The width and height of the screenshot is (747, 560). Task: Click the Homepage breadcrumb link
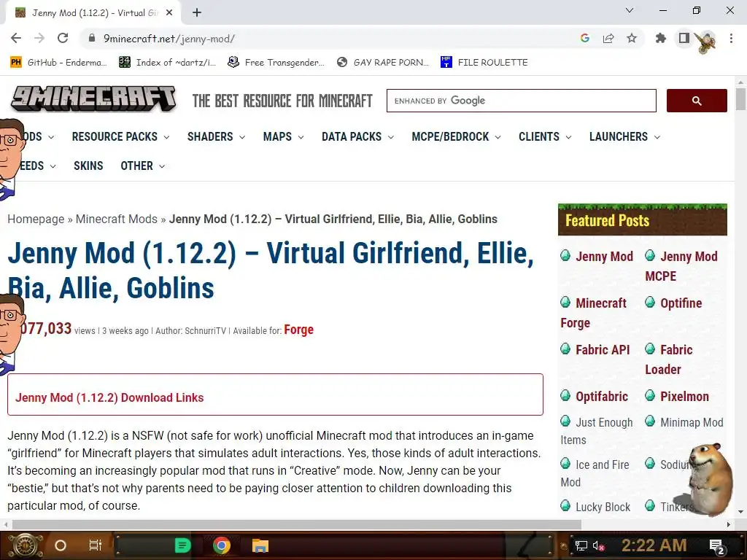pyautogui.click(x=36, y=219)
